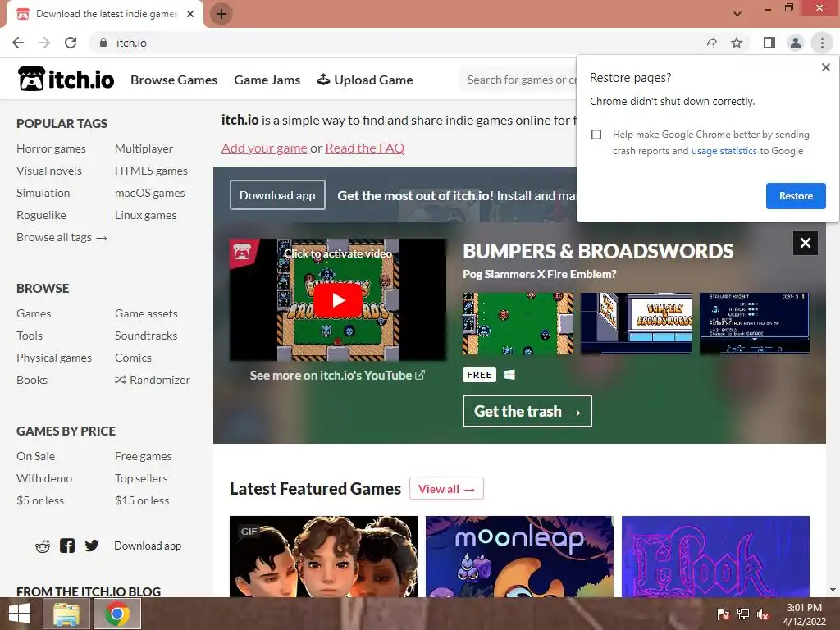
Task: View all latest featured games
Action: click(446, 489)
